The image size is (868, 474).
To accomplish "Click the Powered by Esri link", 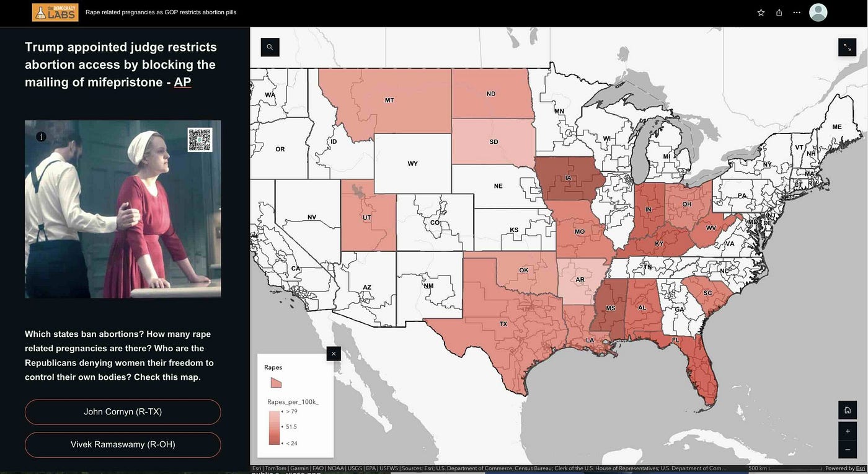I will click(x=845, y=468).
